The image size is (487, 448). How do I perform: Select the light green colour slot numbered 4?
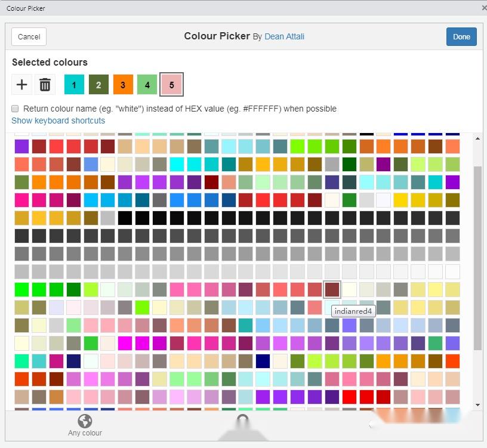147,84
